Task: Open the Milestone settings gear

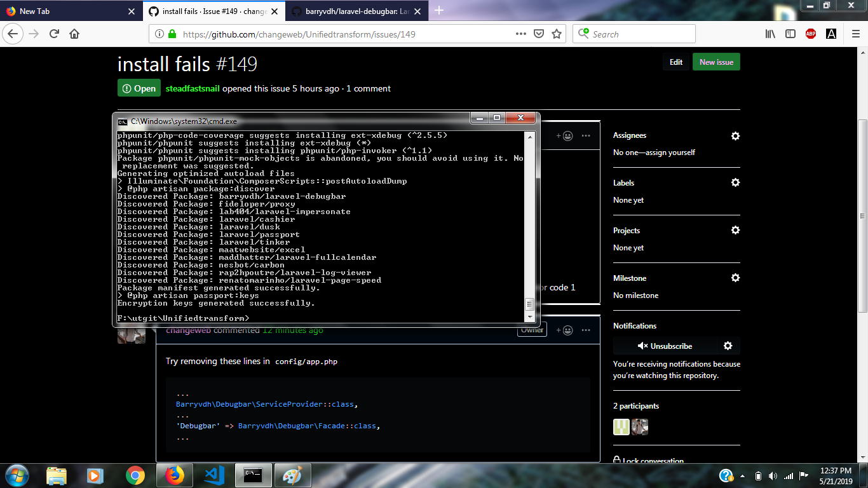Action: 735,278
